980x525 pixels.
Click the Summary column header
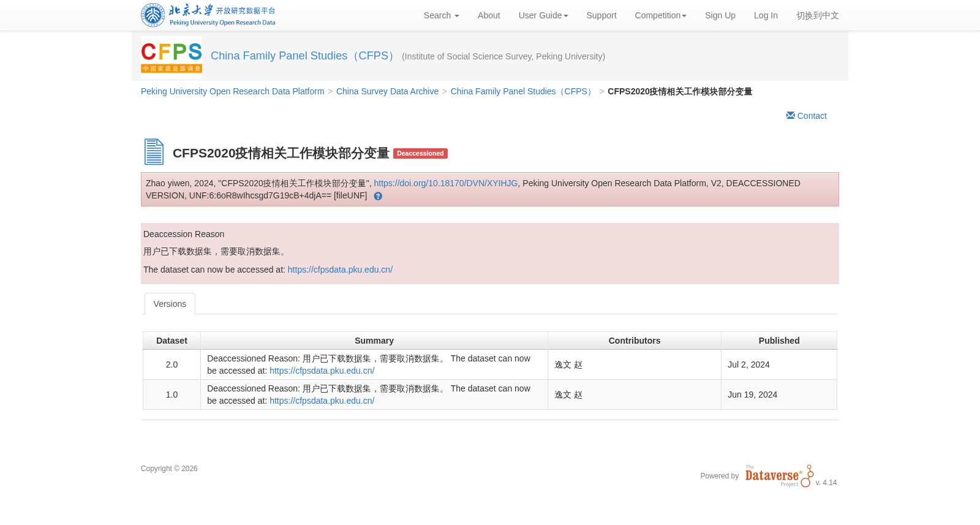click(x=374, y=341)
